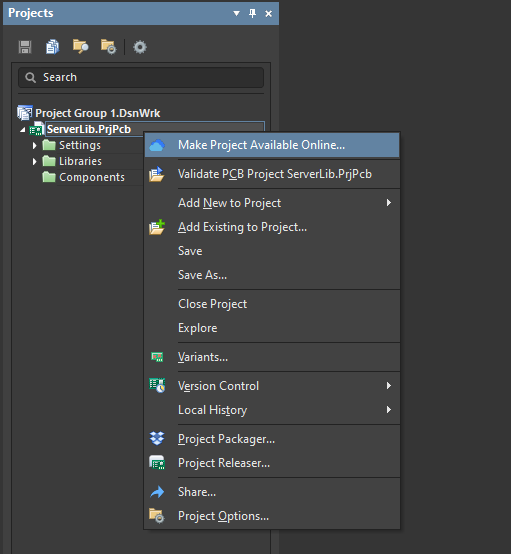Pin the Projects panel

point(252,13)
